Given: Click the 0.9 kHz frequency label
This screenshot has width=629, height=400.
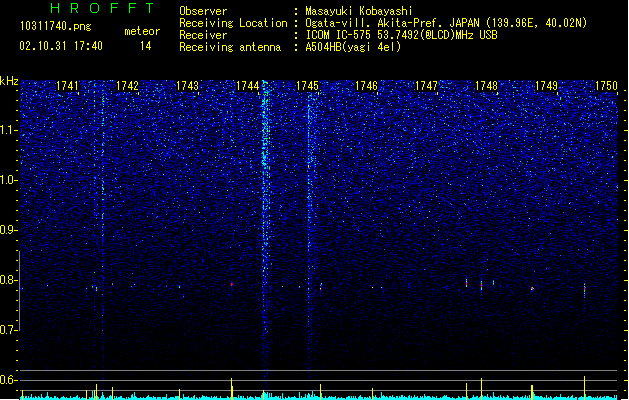Looking at the screenshot, I should [x=8, y=230].
